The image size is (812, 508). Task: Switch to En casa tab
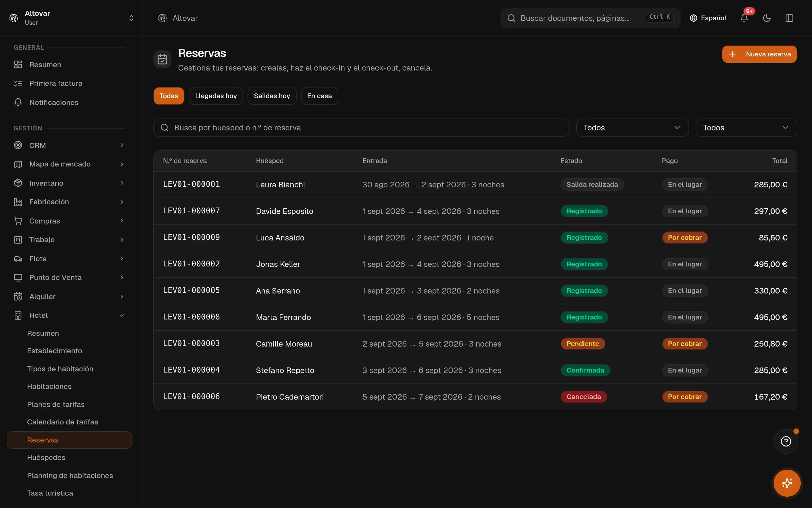click(319, 96)
